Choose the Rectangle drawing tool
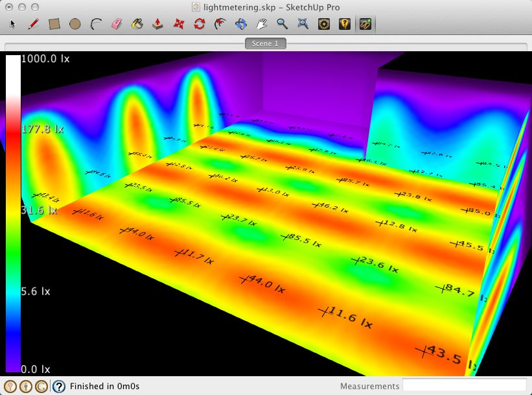Viewport: 532px width, 395px height. [x=54, y=24]
